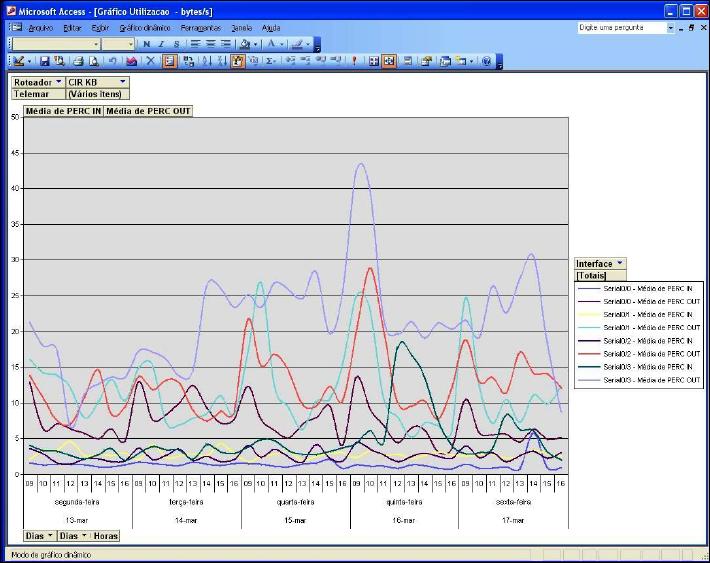Toggle the highlighted AutoFilter button
The height and width of the screenshot is (563, 710).
tap(237, 61)
